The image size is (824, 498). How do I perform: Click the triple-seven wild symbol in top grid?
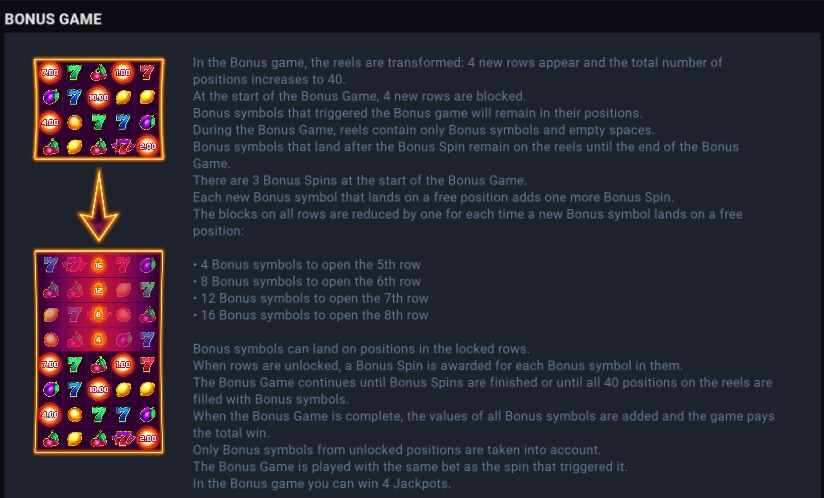click(123, 146)
